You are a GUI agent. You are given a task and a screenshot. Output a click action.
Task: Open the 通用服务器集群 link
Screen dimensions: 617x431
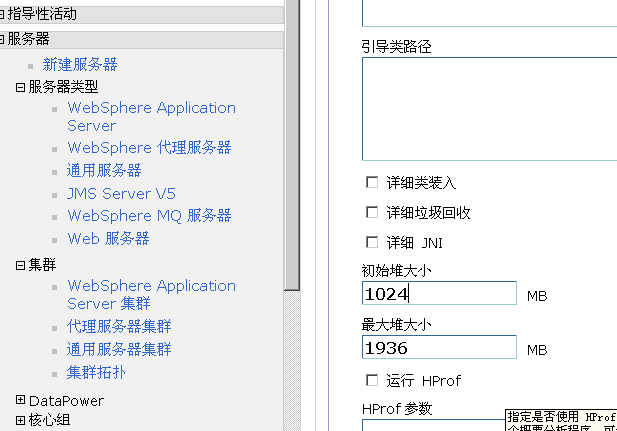pyautogui.click(x=119, y=349)
